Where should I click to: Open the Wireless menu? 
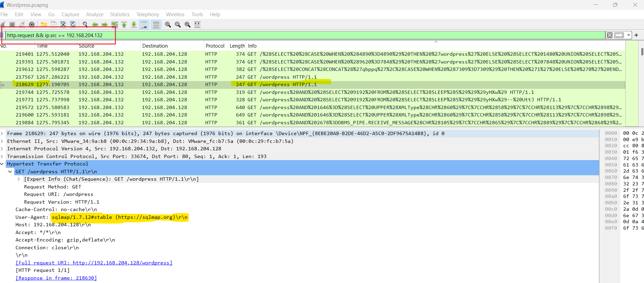coord(175,14)
